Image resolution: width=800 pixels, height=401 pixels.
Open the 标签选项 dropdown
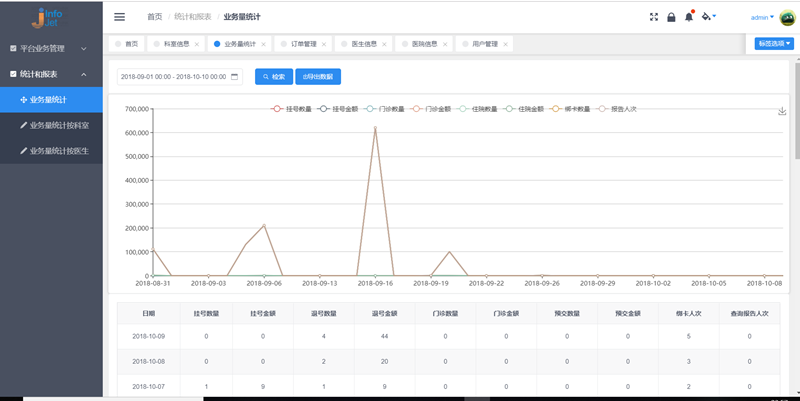tap(774, 44)
